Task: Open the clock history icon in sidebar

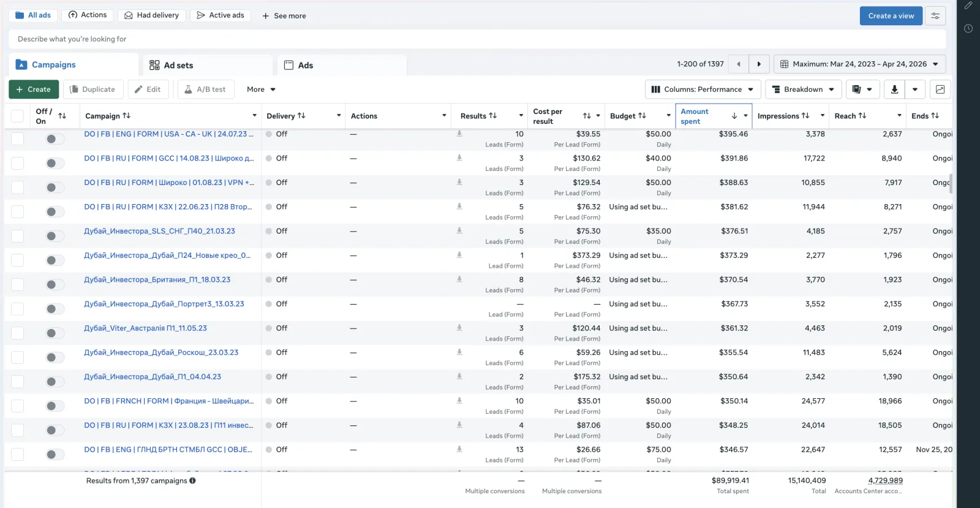Action: point(968,28)
